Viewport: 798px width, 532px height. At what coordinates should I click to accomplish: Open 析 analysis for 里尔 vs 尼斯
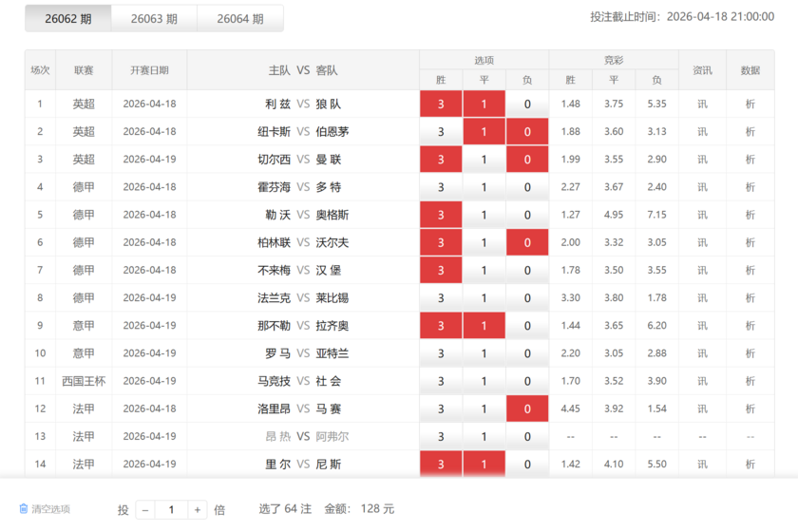coord(750,464)
